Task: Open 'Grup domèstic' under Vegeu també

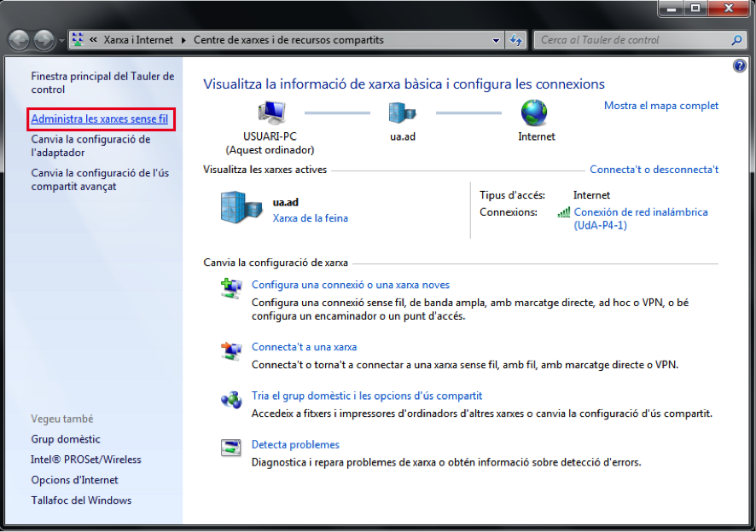Action: point(66,439)
